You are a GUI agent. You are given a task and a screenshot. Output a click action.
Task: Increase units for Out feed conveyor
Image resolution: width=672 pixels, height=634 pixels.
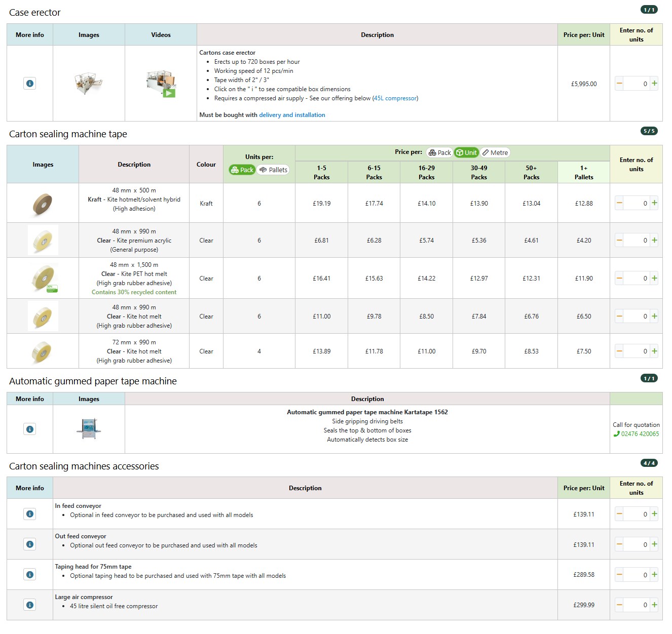click(654, 544)
